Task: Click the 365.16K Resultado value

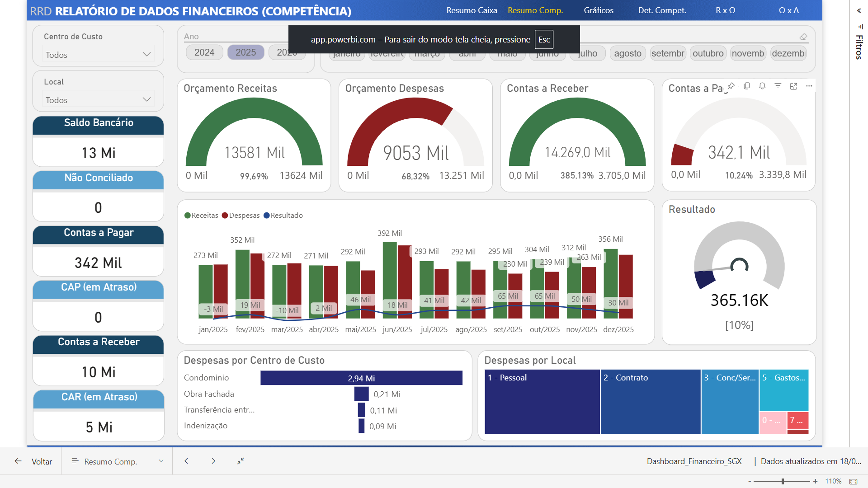Action: pyautogui.click(x=739, y=300)
